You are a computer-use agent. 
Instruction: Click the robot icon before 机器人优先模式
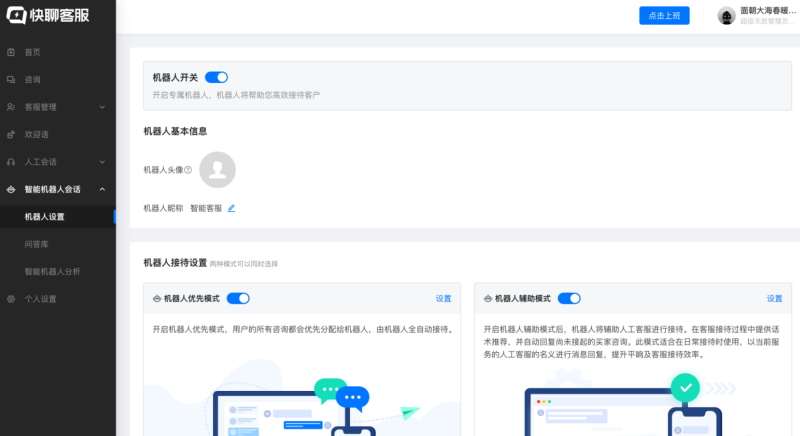(x=157, y=299)
